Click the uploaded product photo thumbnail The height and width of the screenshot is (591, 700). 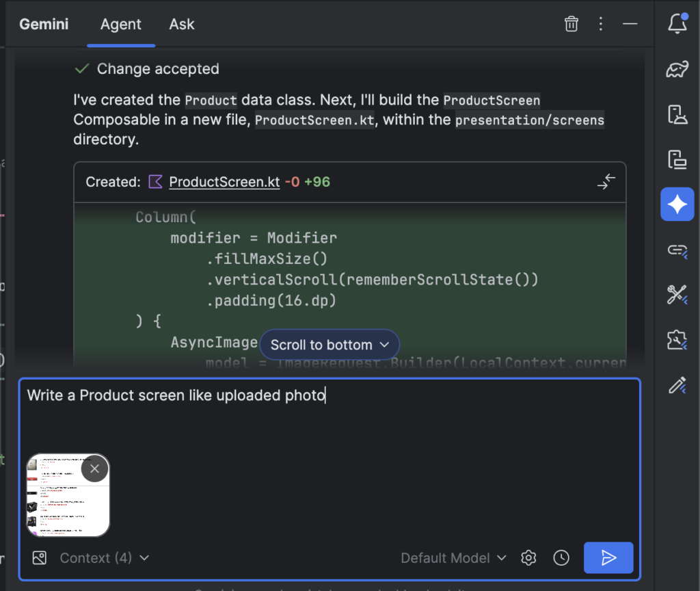click(x=62, y=503)
